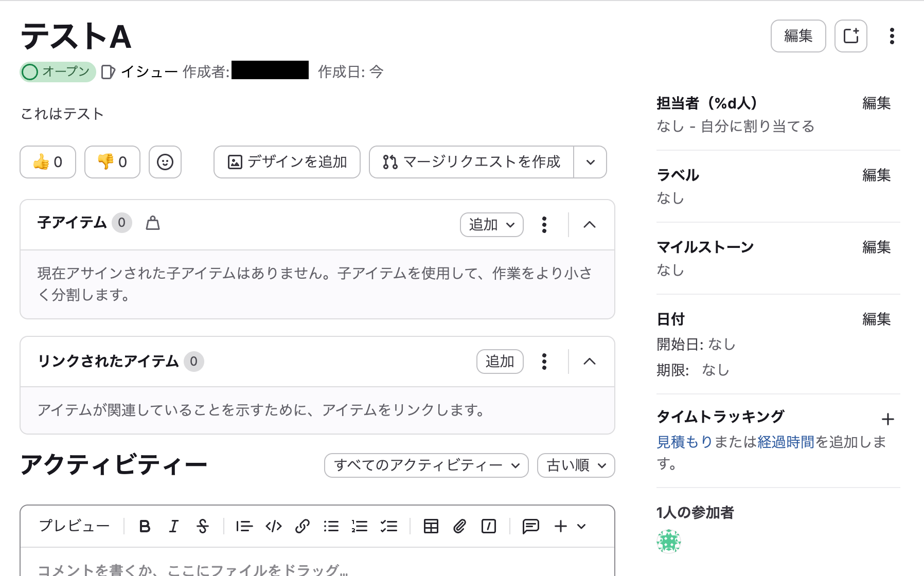Edit the マイルストーン field
The width and height of the screenshot is (924, 576).
tap(877, 247)
